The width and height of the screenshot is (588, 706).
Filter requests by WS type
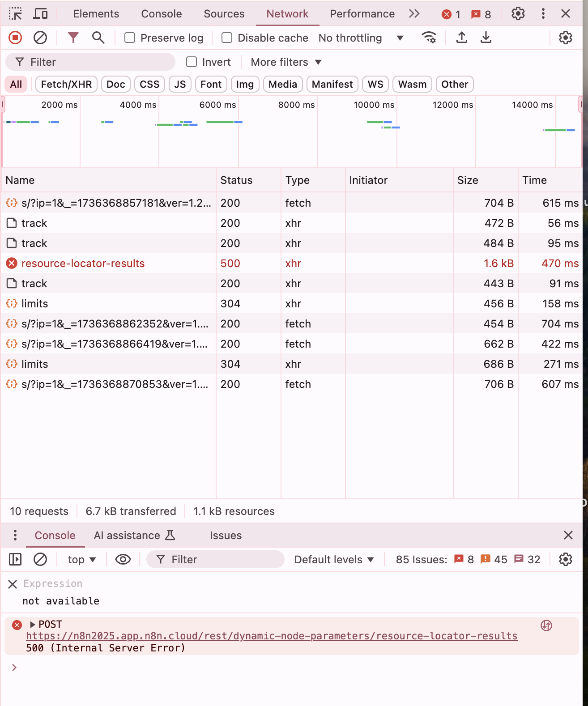[x=375, y=84]
